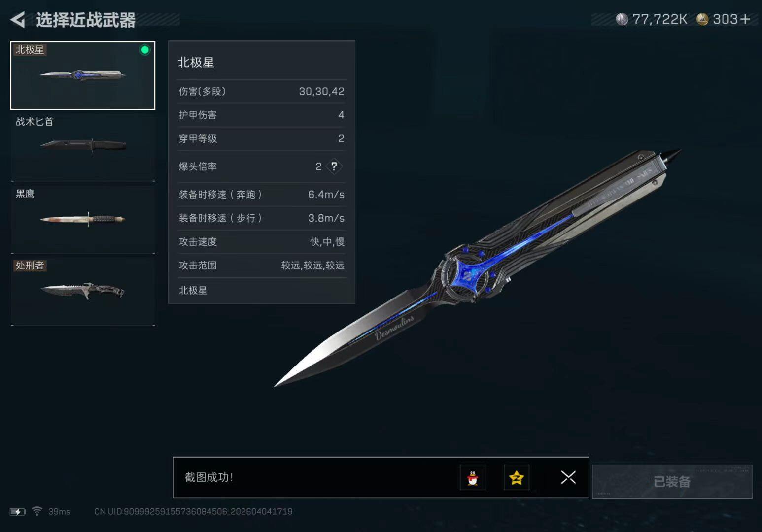Screen dimensions: 762x532
Task: Select the 黑鹰 knife card
Action: (83, 219)
